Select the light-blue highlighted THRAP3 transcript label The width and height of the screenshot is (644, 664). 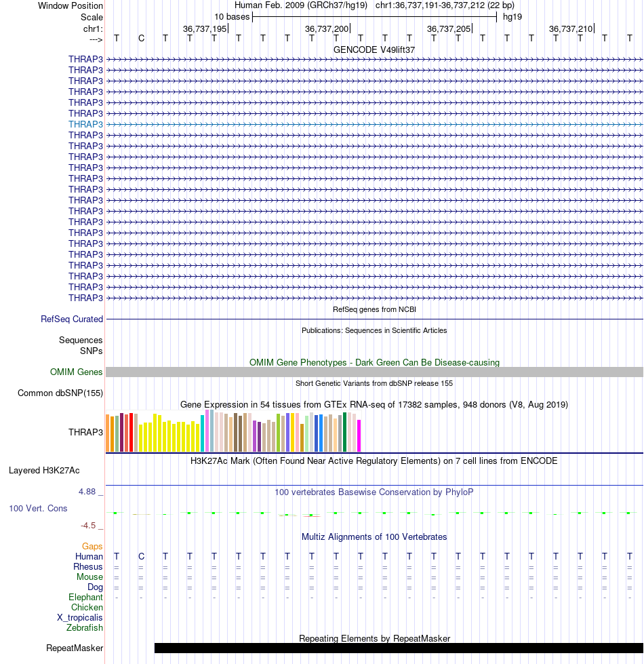pyautogui.click(x=86, y=125)
